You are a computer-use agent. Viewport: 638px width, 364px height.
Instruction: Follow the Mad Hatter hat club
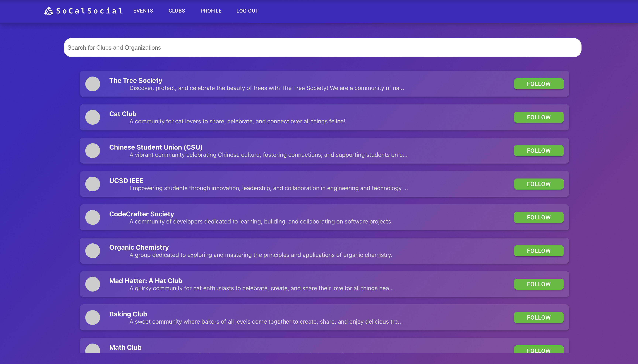538,284
